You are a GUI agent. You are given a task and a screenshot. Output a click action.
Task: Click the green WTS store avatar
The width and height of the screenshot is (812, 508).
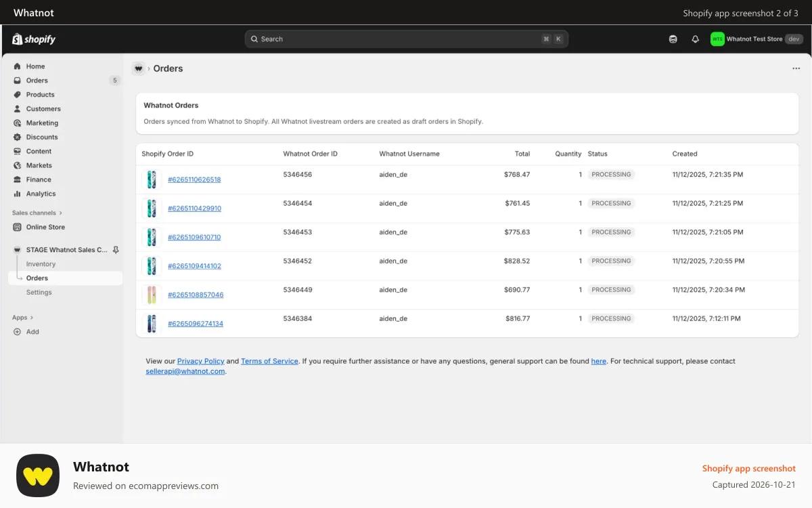tap(717, 39)
